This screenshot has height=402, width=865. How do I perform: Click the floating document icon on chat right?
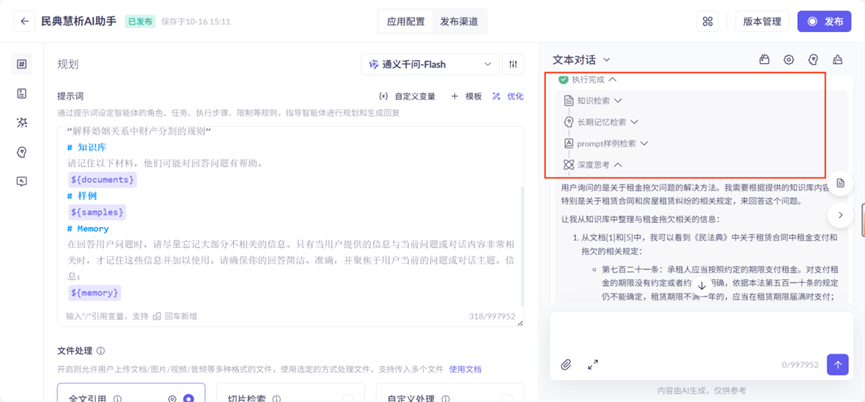click(841, 184)
